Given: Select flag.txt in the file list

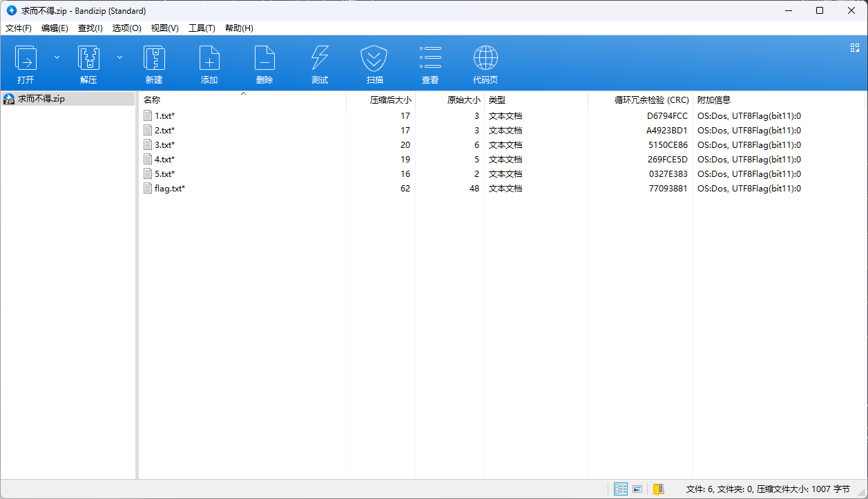Looking at the screenshot, I should (169, 189).
